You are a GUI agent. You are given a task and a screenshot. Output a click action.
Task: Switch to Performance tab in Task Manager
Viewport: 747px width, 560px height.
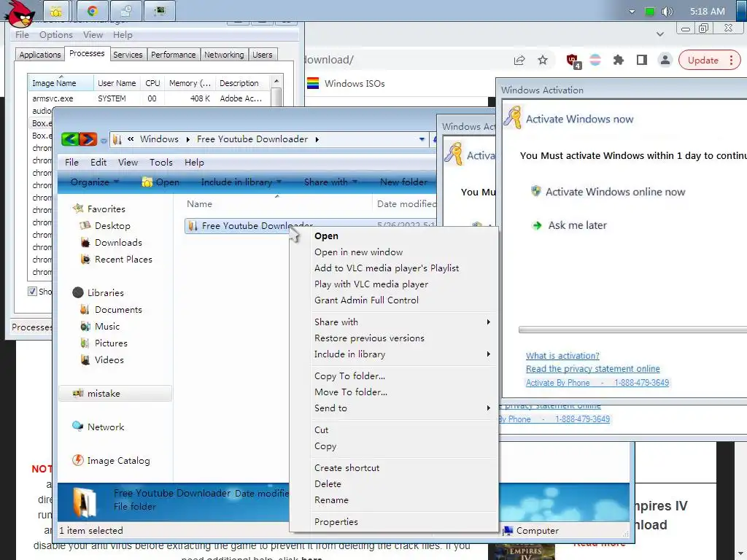click(x=174, y=55)
